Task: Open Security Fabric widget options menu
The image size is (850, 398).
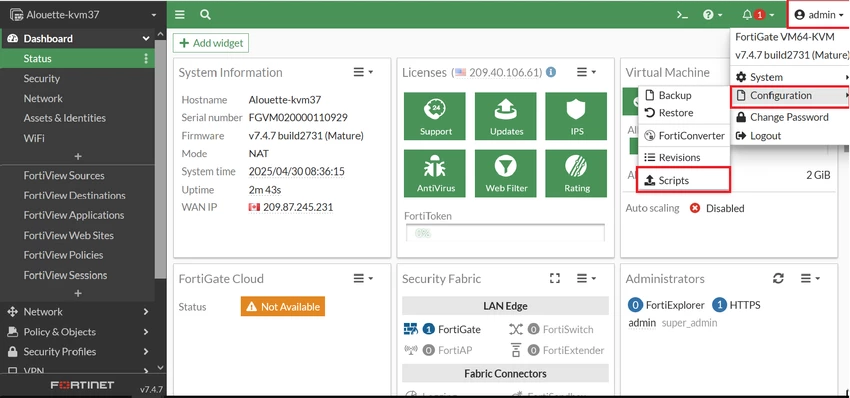Action: (587, 278)
